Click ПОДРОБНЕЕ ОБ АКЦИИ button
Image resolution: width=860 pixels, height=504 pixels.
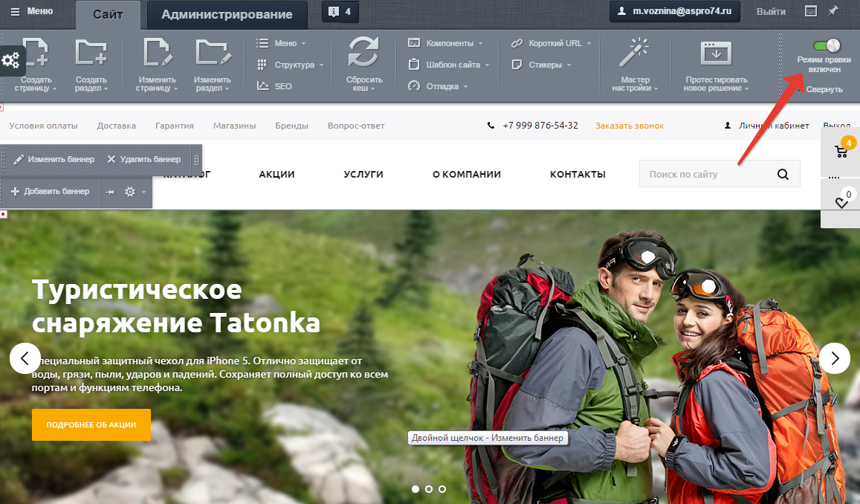91,424
